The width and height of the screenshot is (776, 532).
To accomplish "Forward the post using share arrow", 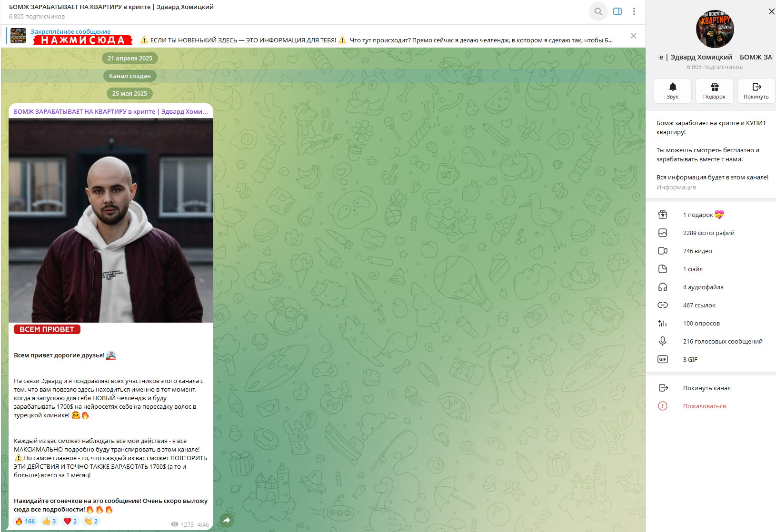I will coord(227,520).
